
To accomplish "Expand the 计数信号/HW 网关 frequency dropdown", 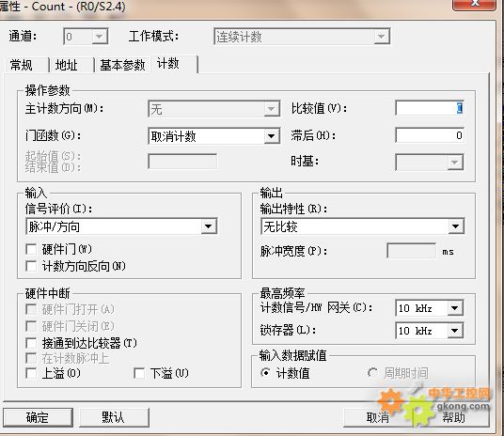I will point(429,308).
